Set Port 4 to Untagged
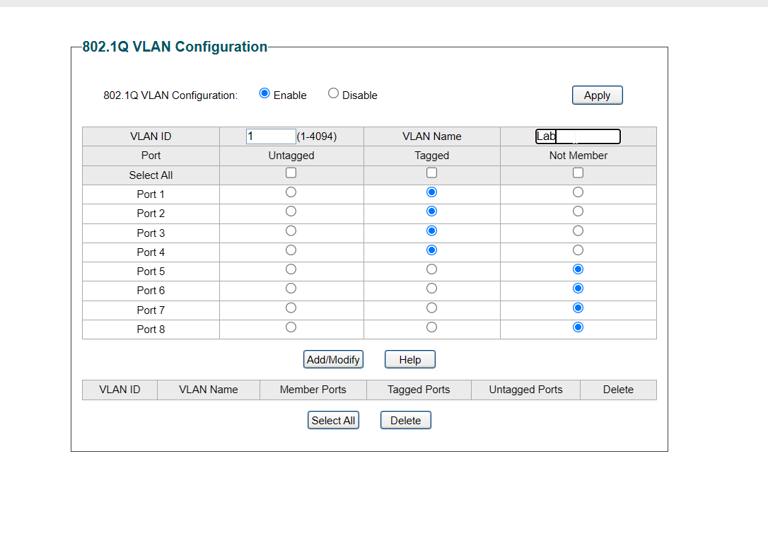The image size is (768, 536). coord(291,250)
